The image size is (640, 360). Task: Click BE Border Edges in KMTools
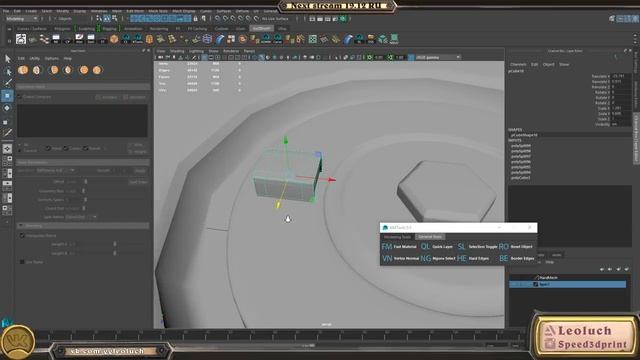517,258
